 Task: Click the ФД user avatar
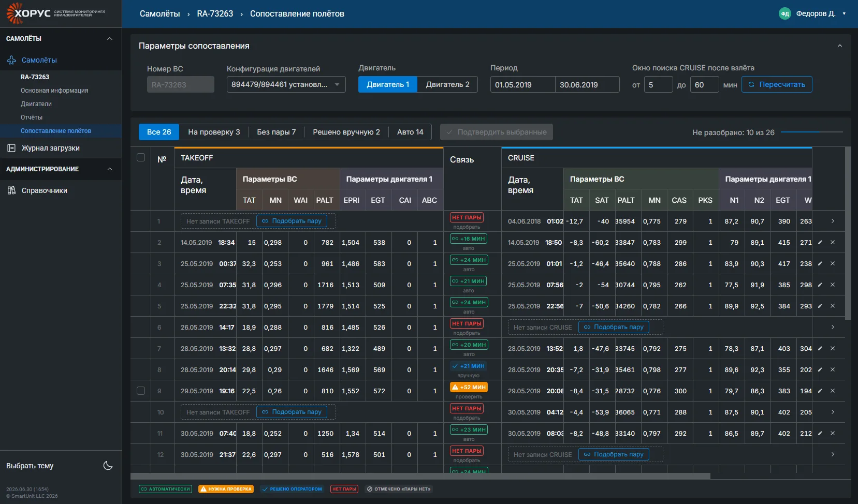785,13
